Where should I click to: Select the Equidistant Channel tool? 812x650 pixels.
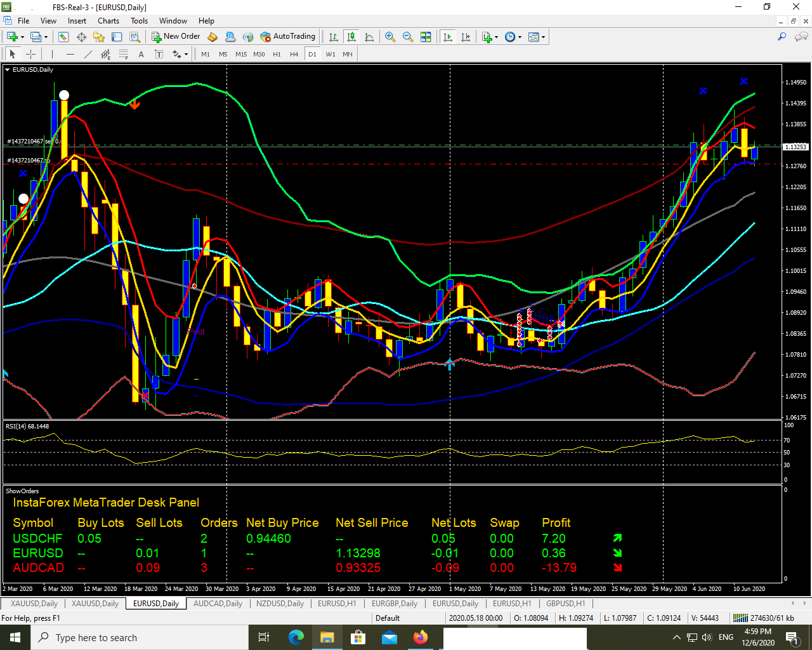[x=105, y=54]
